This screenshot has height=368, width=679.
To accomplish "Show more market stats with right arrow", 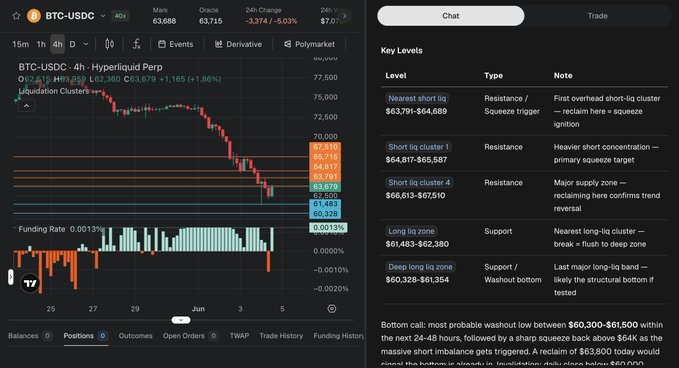I will click(345, 16).
